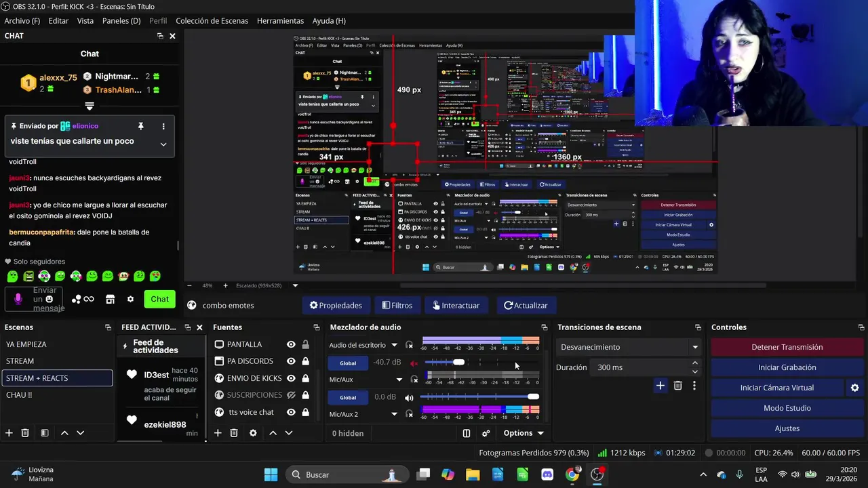Open the Colección de Escenas menu
Screen dimensions: 868x488
click(x=212, y=21)
